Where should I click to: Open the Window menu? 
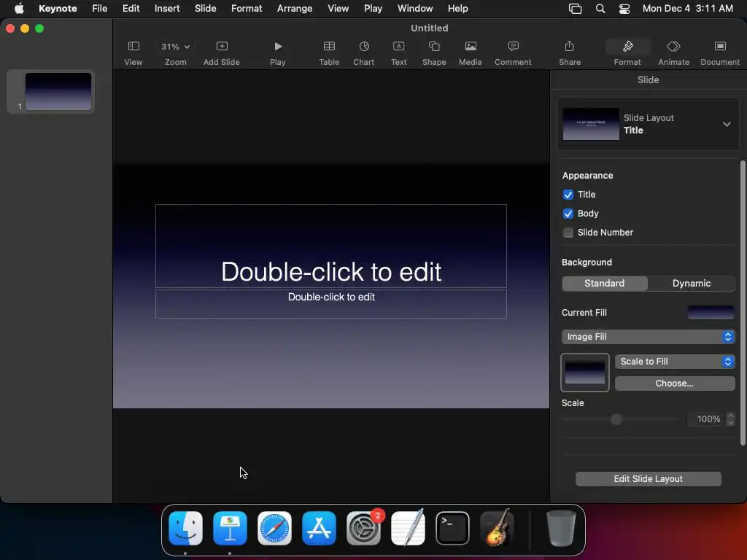[415, 9]
